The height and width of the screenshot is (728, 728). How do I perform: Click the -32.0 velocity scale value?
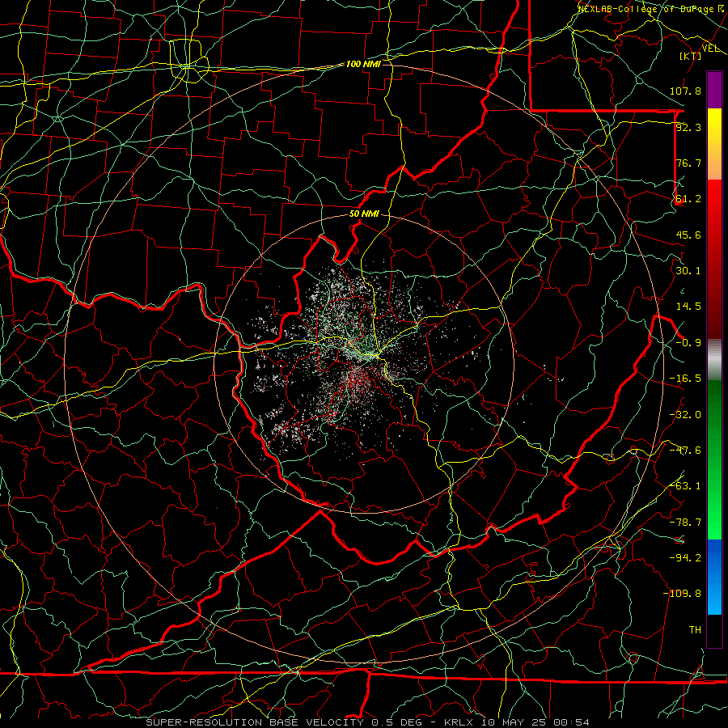[685, 415]
